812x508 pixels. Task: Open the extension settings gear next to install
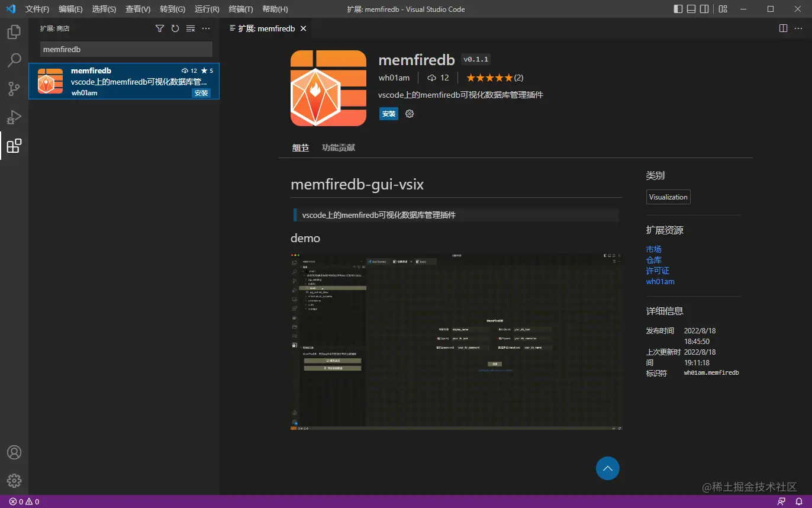(410, 114)
